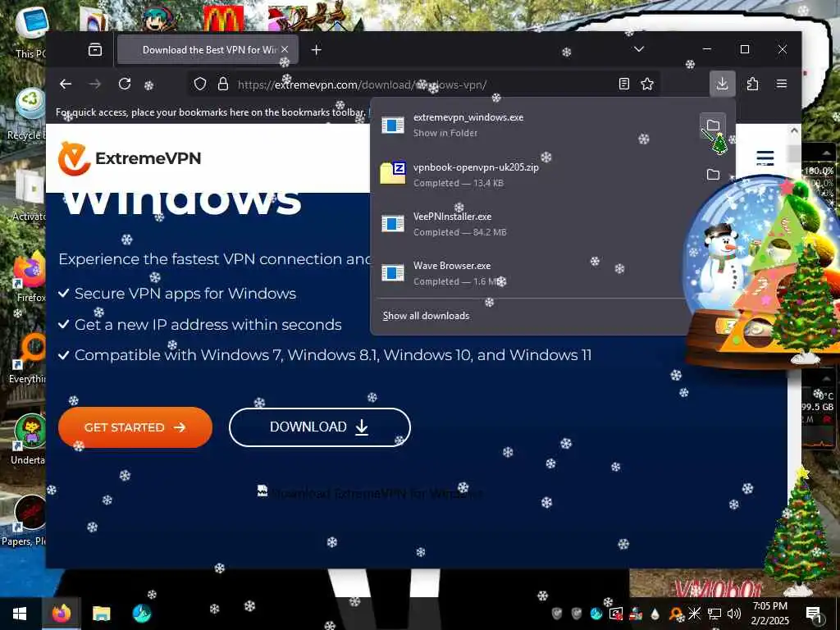
Task: Toggle reader view icon in address bar
Action: click(x=623, y=84)
